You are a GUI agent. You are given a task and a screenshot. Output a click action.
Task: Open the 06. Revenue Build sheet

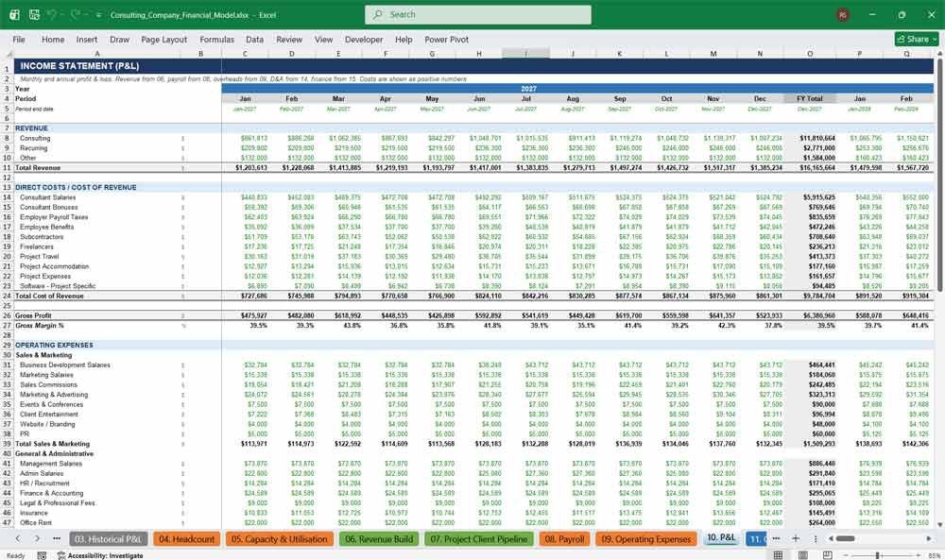[379, 539]
